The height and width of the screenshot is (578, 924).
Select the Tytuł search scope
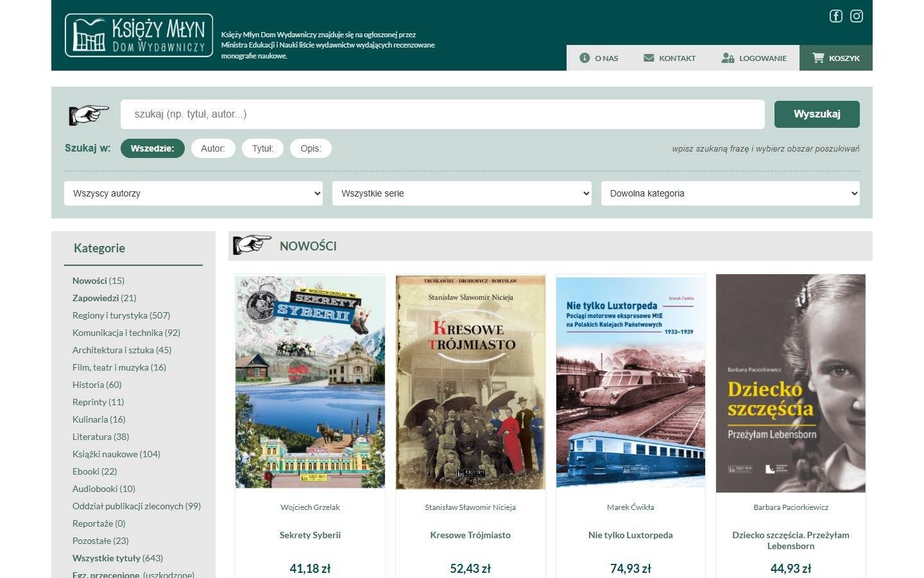pyautogui.click(x=262, y=148)
